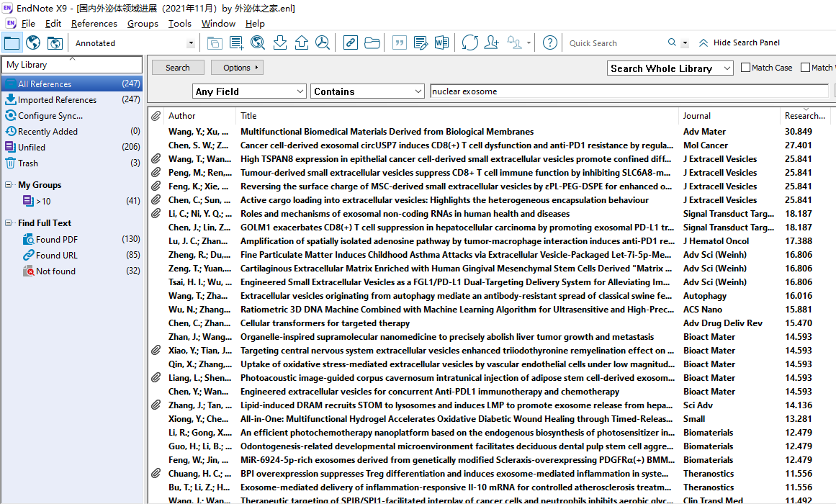Select the All References group
Screen dimensions: 836x504
(x=72, y=84)
